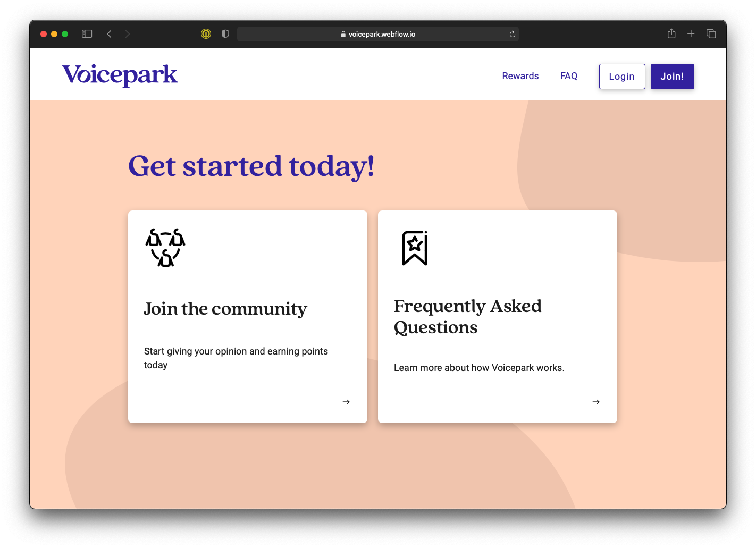Viewport: 756px width, 548px height.
Task: Open the Rewards nav link
Action: [520, 76]
